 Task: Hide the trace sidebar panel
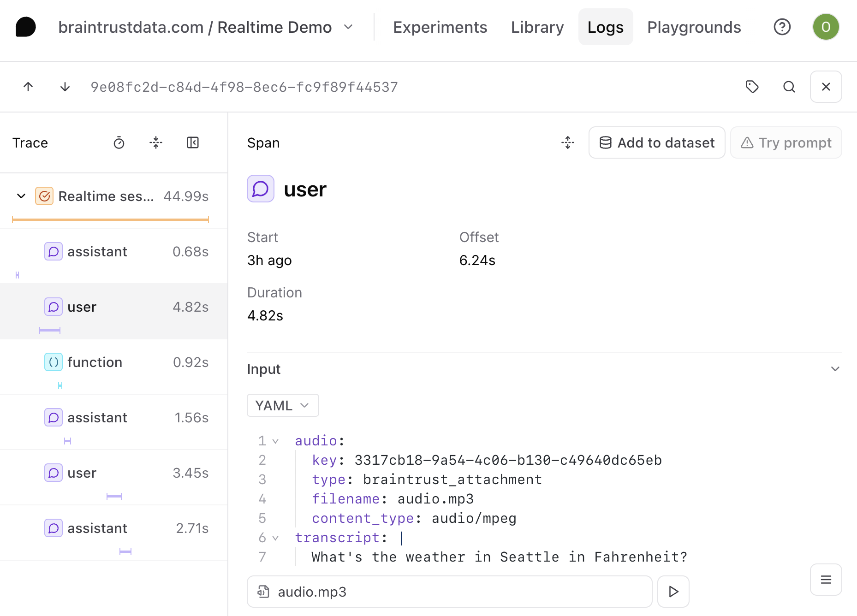coord(193,143)
